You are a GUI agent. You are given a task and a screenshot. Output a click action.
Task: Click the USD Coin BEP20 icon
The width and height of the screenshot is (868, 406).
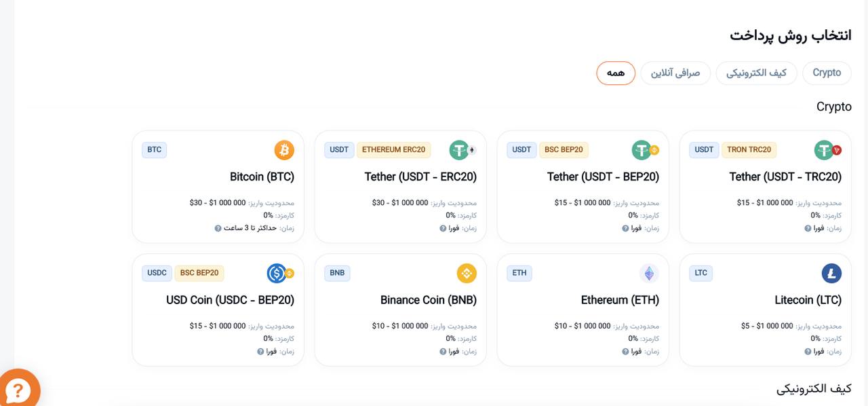coord(277,274)
